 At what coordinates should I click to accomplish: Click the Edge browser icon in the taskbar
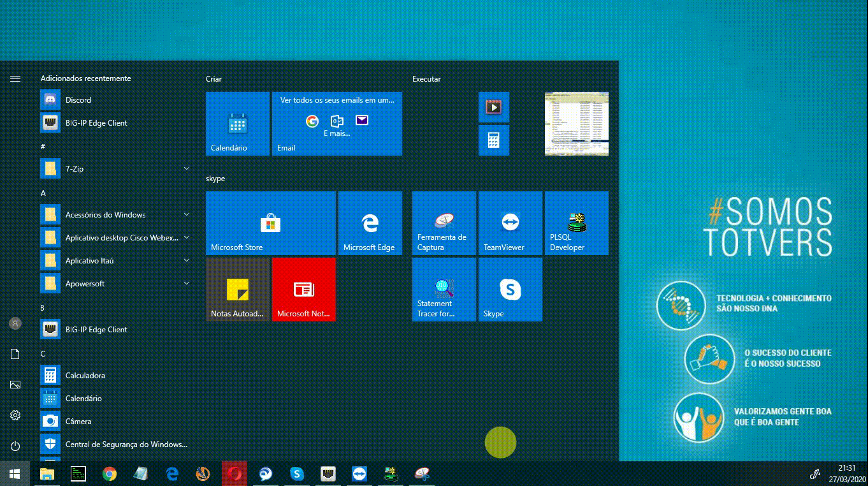(x=172, y=474)
